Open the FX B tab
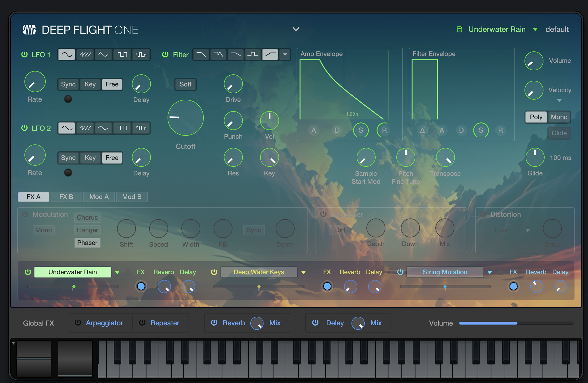The image size is (588, 383). 66,197
